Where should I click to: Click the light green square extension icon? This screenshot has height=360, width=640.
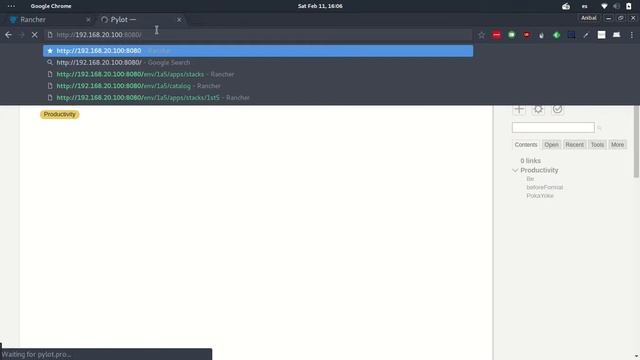click(511, 35)
